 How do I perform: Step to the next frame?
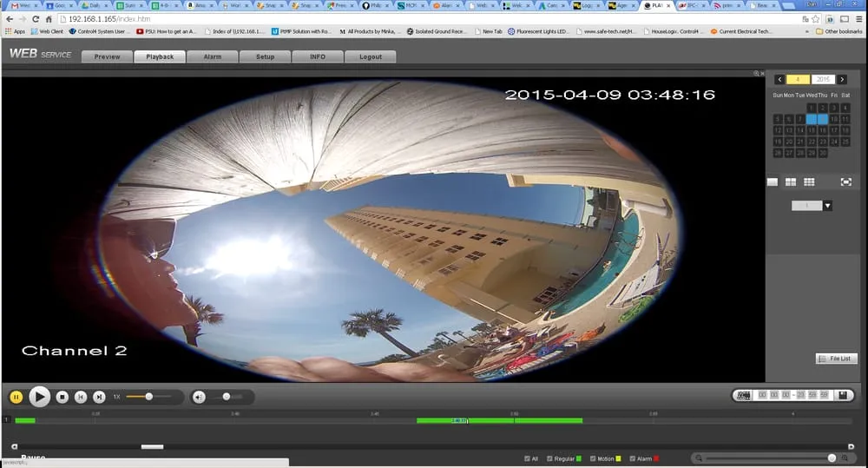[x=99, y=397]
